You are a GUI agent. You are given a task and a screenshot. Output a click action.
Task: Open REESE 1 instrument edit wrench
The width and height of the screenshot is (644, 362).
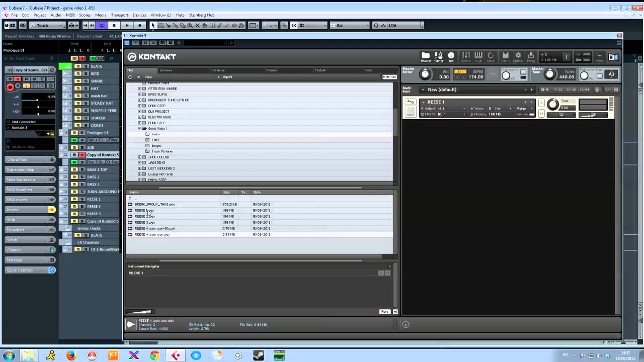click(411, 102)
